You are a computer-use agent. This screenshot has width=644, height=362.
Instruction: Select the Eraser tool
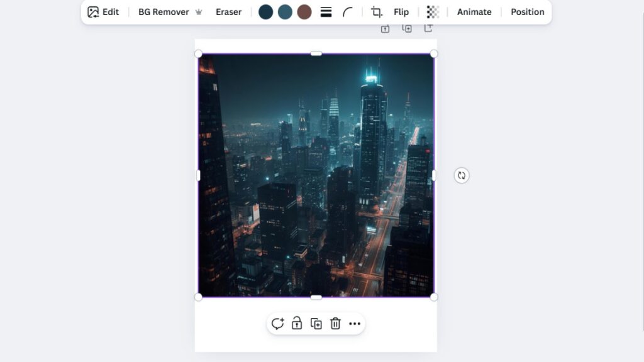[x=228, y=12]
